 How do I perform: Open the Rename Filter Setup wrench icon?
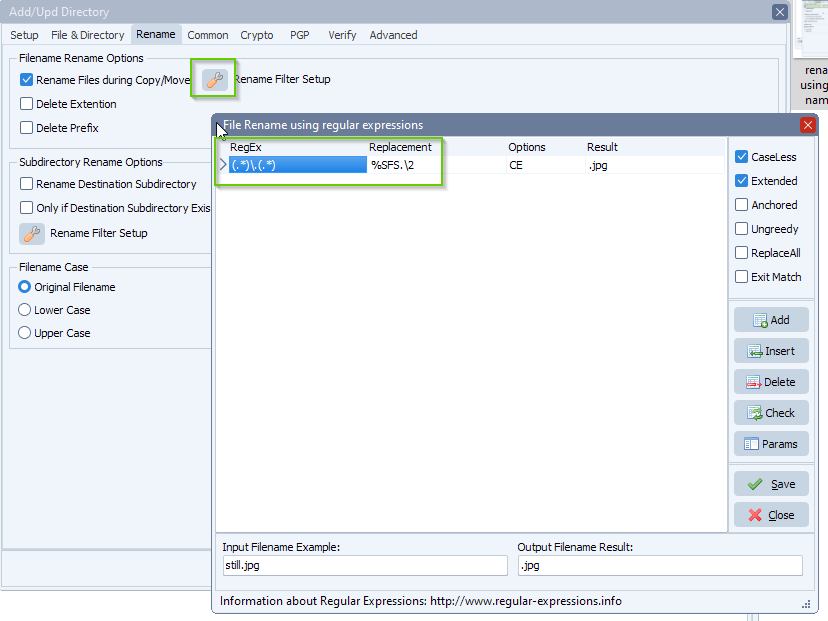[x=213, y=79]
